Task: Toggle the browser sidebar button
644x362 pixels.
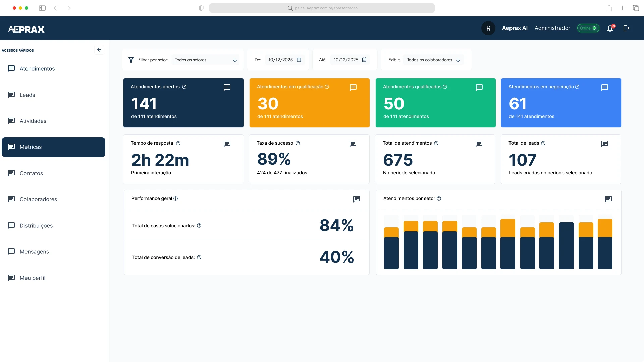Action: click(42, 8)
